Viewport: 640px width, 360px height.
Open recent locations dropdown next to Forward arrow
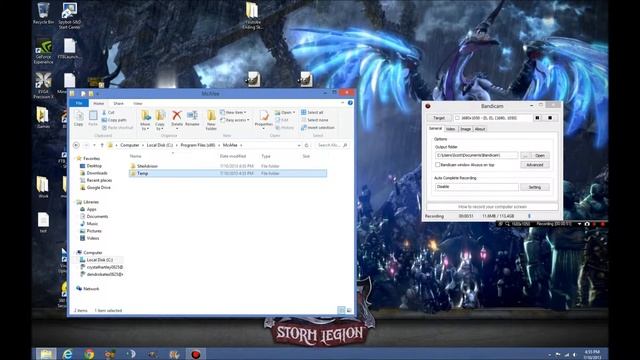point(94,145)
